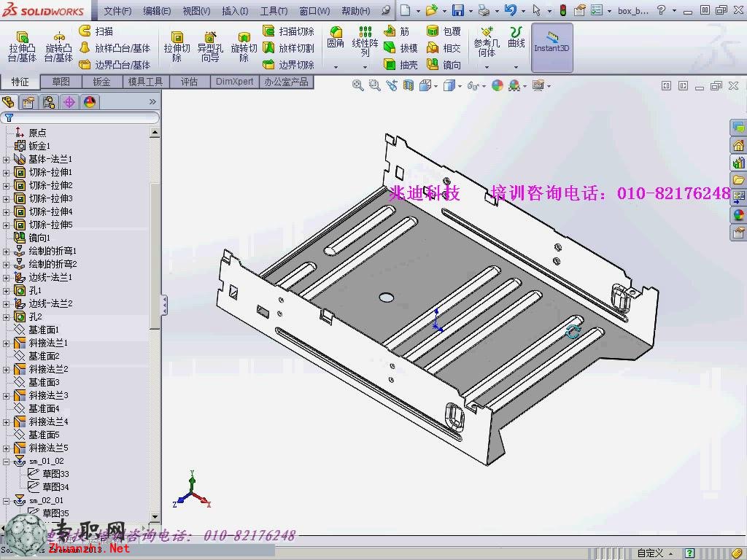Image resolution: width=747 pixels, height=560 pixels.
Task: Expand the 边线-法兰1 node
Action: [6, 278]
